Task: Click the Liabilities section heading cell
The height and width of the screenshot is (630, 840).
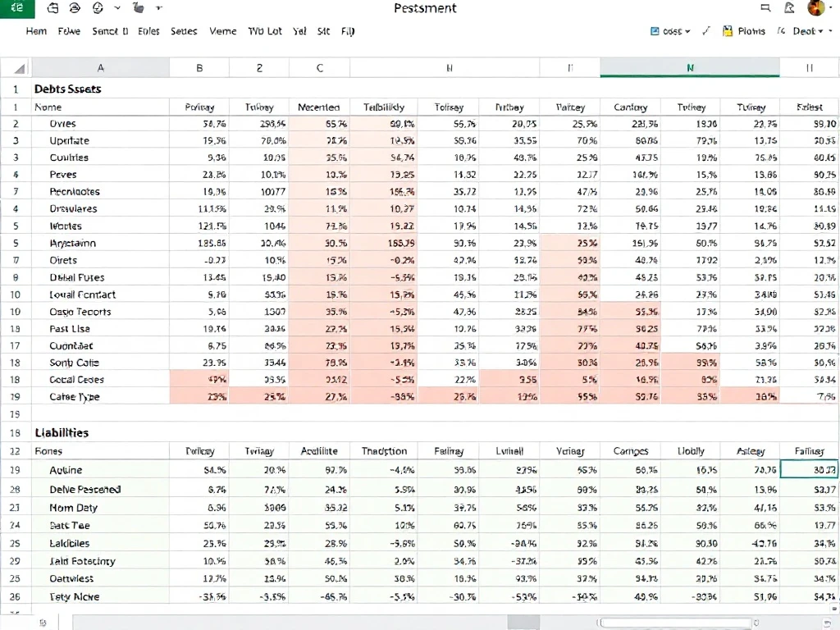Action: click(62, 432)
